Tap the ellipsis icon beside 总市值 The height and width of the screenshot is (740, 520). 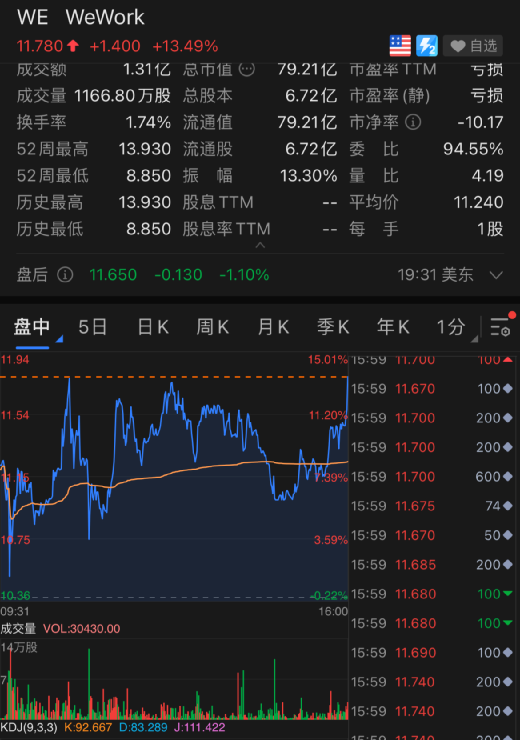(x=246, y=69)
